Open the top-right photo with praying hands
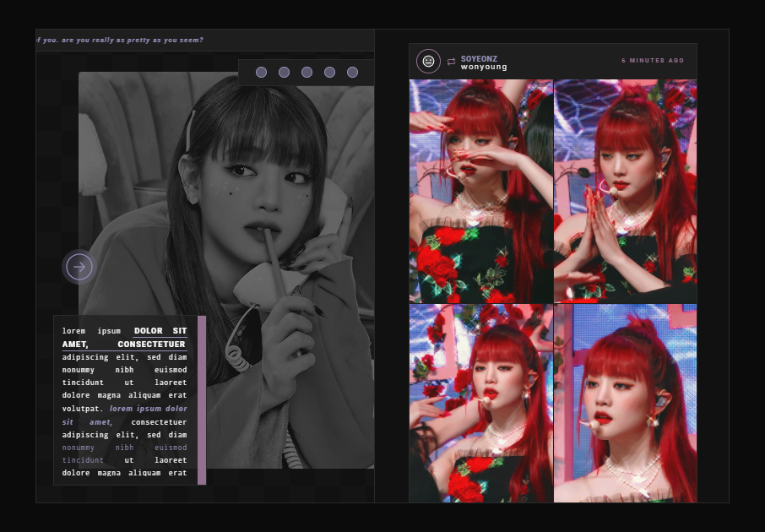The image size is (765, 532). click(x=626, y=191)
